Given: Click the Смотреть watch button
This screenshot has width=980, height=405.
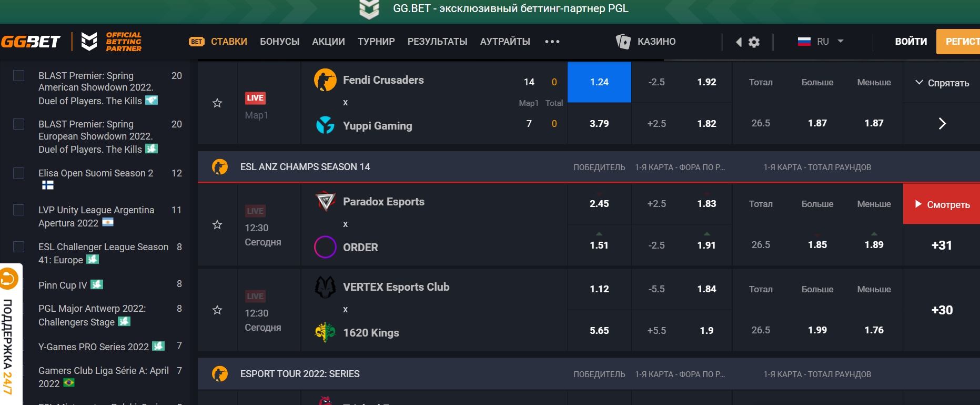Looking at the screenshot, I should click(x=942, y=204).
